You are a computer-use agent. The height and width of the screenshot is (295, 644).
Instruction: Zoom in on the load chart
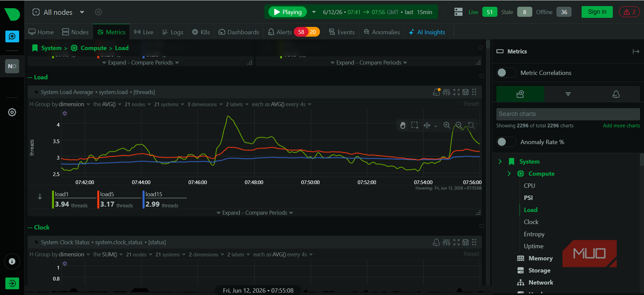click(x=447, y=125)
